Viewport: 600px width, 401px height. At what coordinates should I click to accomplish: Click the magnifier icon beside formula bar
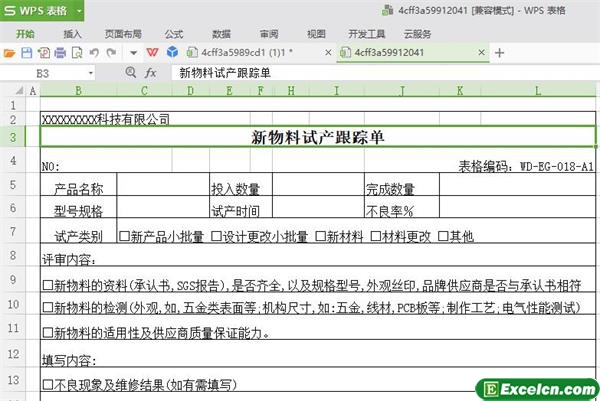[x=130, y=72]
